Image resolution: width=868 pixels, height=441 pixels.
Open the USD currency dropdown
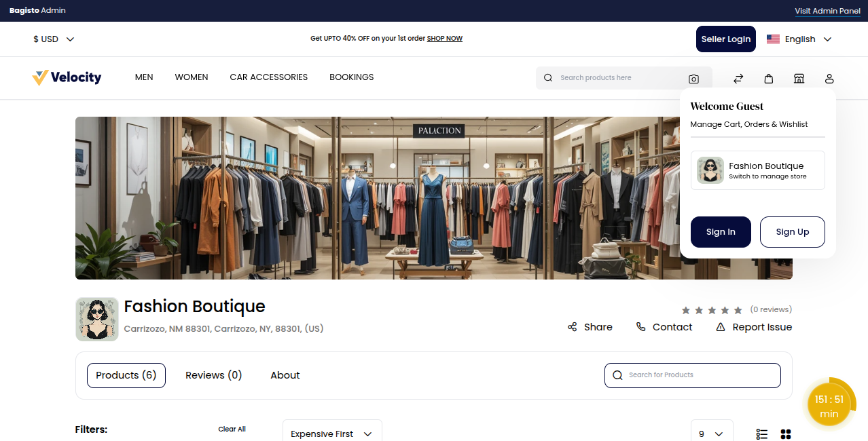pos(53,39)
